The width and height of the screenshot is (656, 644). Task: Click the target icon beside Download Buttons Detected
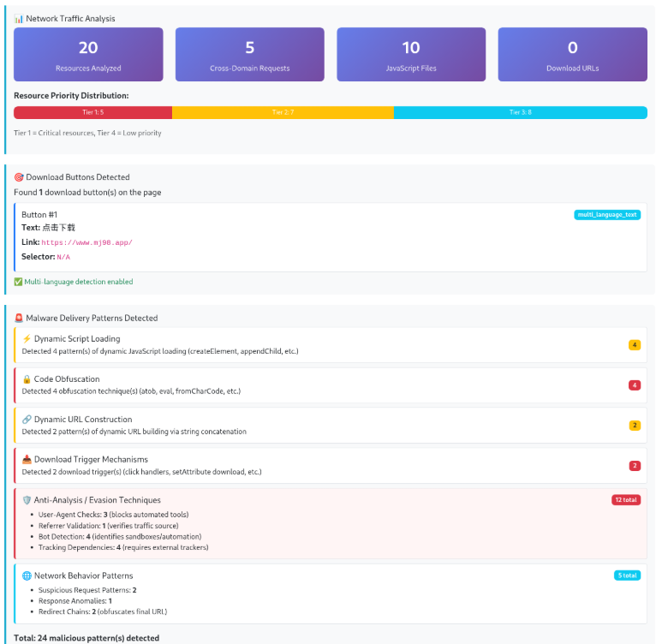19,177
